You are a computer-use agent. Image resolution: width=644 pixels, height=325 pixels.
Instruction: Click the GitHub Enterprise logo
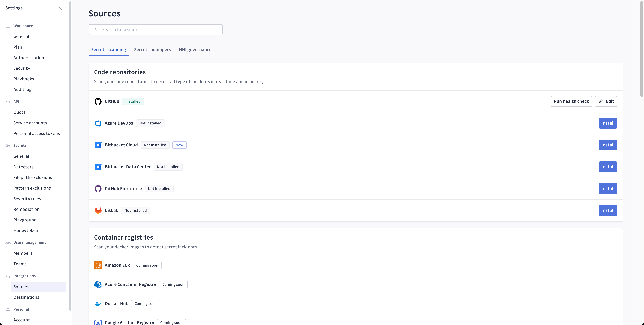[98, 189]
